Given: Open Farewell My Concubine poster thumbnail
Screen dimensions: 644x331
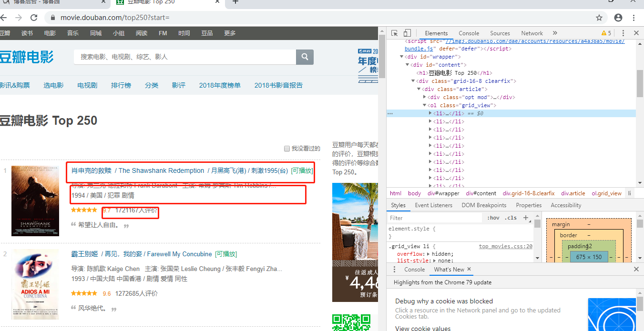Looking at the screenshot, I should click(x=35, y=284).
